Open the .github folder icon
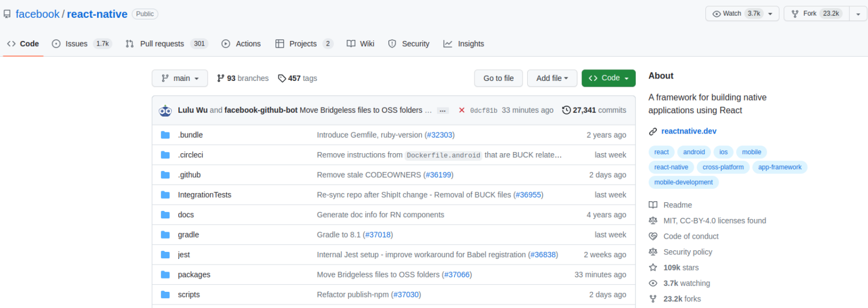Viewport: 868px width, 308px height. pos(165,175)
